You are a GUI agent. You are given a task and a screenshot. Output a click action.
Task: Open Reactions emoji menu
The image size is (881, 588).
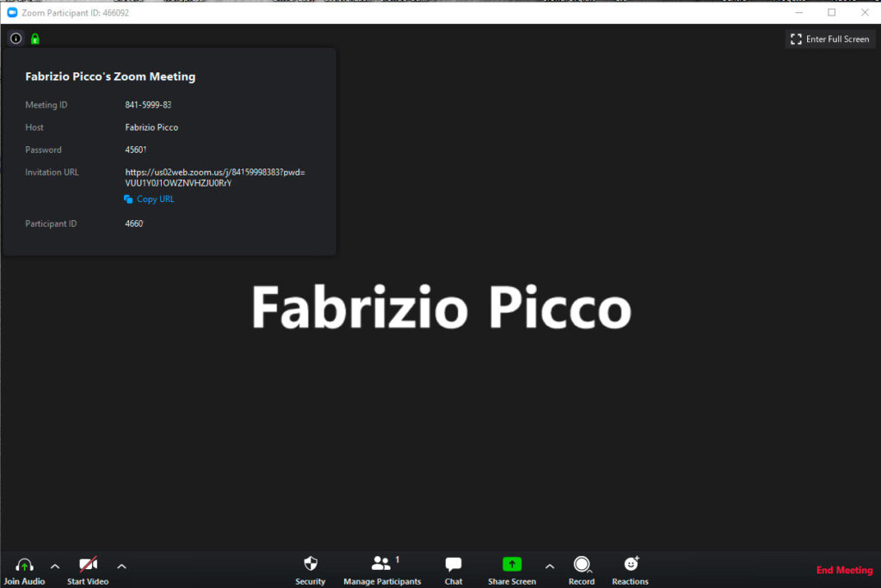point(630,571)
